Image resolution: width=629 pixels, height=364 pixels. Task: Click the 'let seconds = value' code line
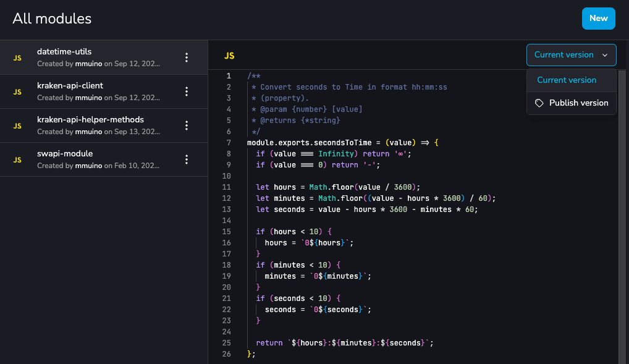[367, 210]
